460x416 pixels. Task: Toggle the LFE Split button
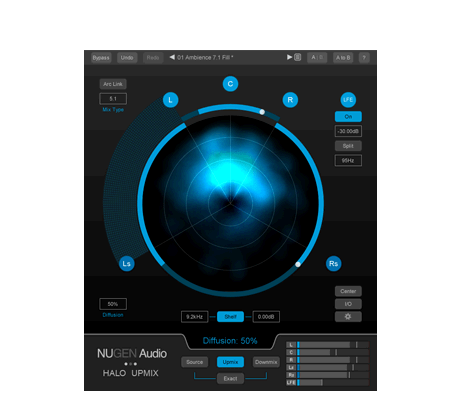coord(348,146)
